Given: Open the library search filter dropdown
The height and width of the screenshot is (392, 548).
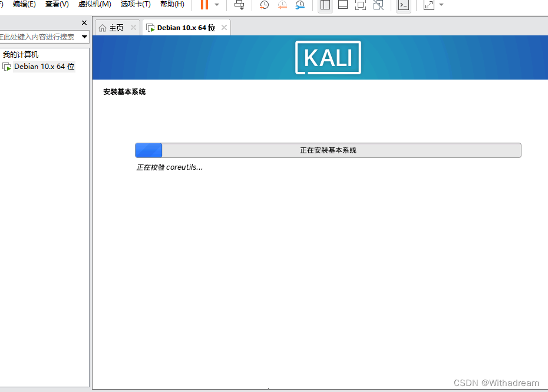Looking at the screenshot, I should click(84, 37).
